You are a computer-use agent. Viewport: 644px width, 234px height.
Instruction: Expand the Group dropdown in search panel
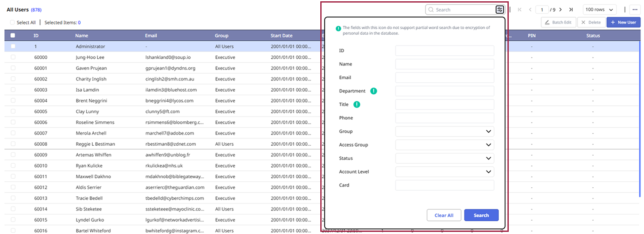tap(444, 132)
